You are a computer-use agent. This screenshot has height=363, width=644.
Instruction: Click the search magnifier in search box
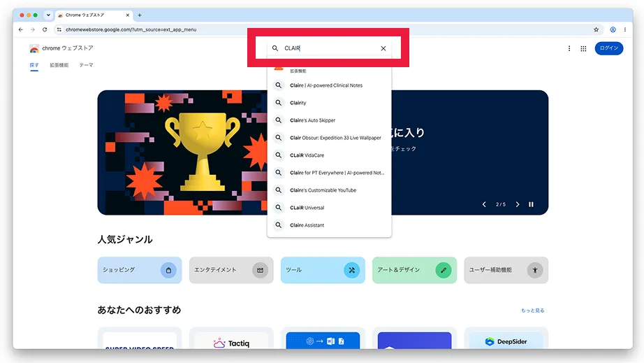point(275,48)
